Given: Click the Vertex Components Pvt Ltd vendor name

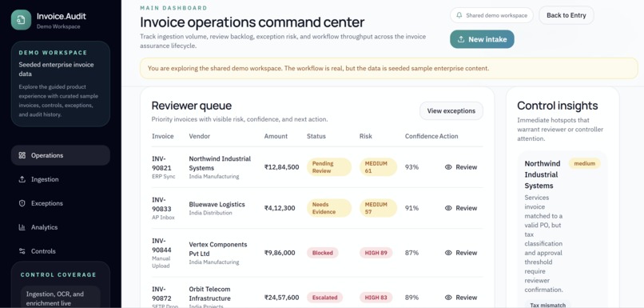Looking at the screenshot, I should (x=218, y=249).
